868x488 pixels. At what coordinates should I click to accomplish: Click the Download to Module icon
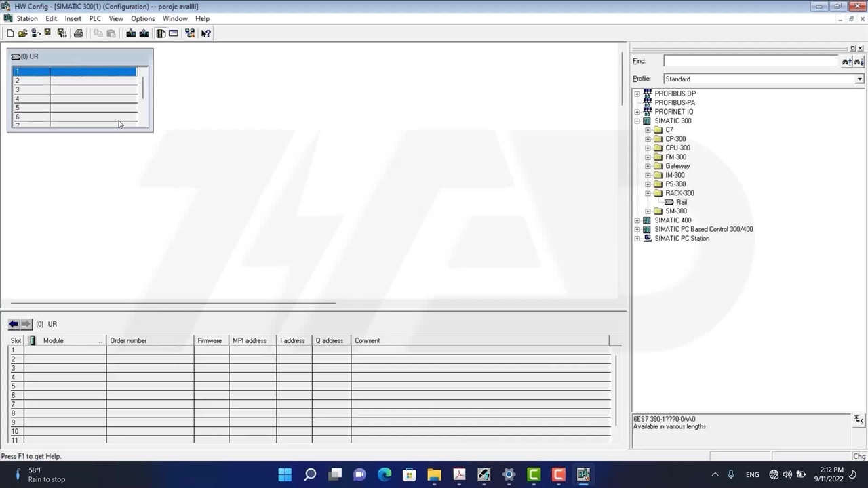(131, 33)
